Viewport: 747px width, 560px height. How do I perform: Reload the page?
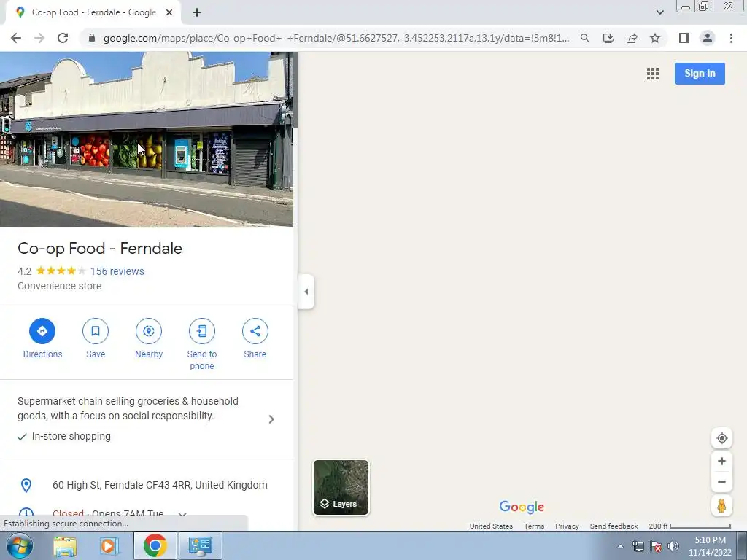point(63,38)
